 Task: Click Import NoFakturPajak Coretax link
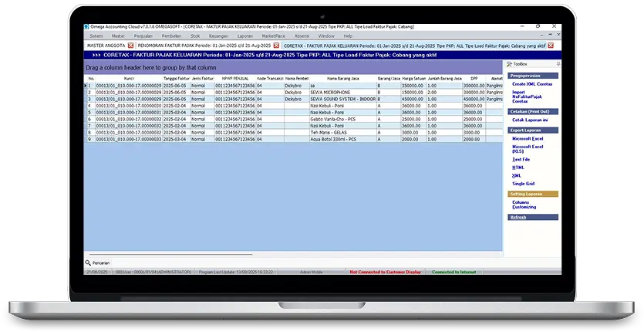coord(528,97)
